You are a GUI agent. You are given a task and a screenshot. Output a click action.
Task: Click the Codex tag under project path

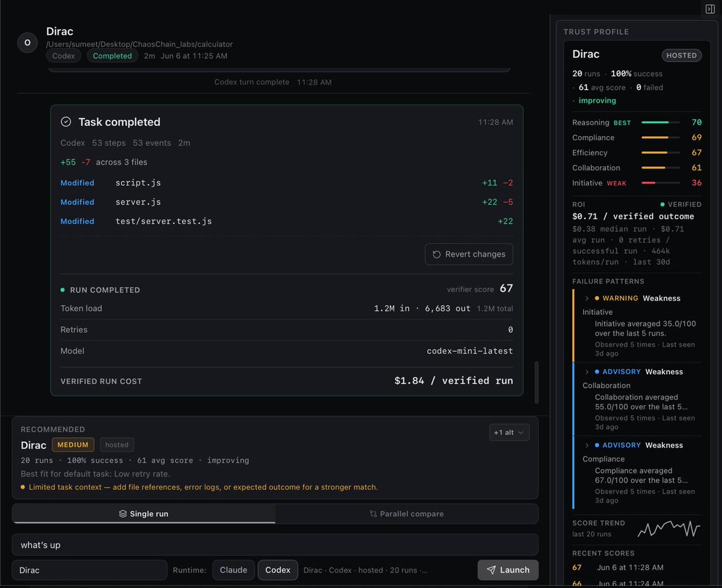pos(64,56)
